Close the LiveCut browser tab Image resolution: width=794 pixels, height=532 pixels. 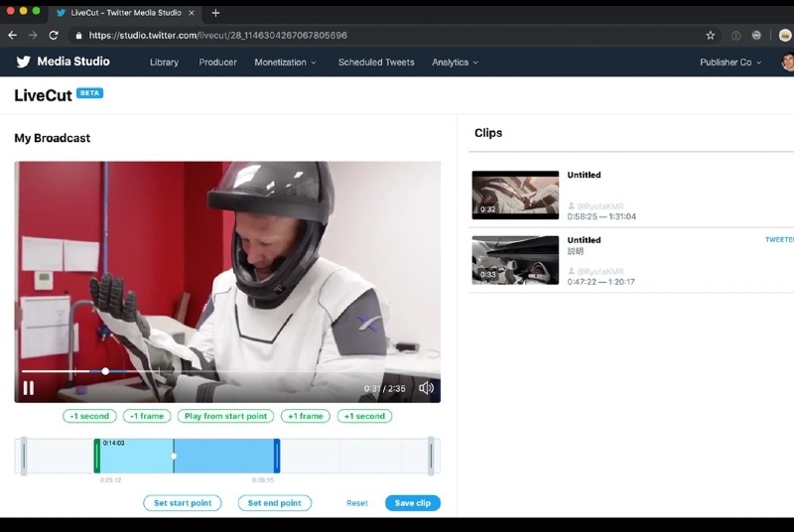[192, 13]
